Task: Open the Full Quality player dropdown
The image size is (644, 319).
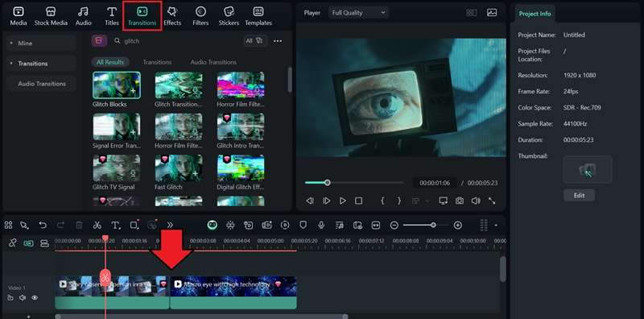Action: tap(358, 13)
